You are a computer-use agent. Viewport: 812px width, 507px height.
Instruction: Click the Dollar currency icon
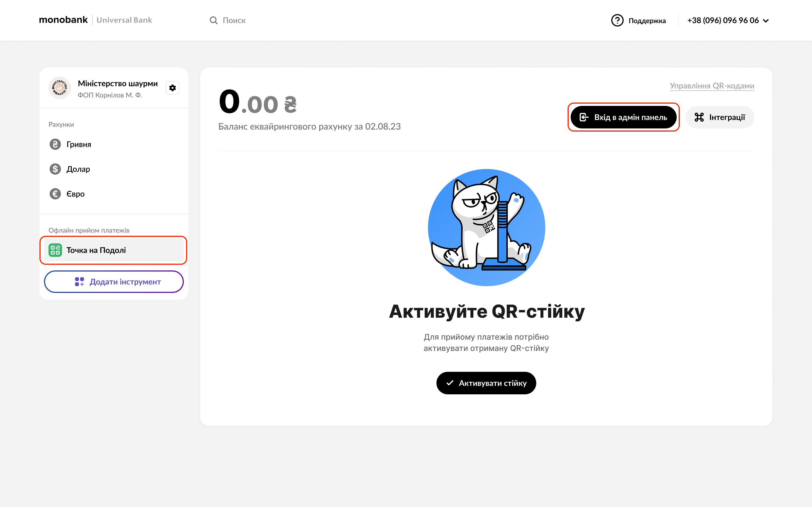point(55,169)
